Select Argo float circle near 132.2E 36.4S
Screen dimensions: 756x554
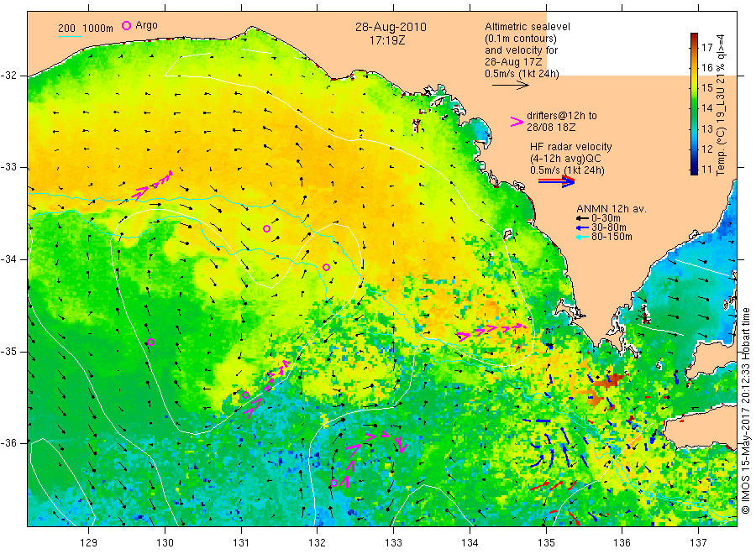tap(333, 483)
